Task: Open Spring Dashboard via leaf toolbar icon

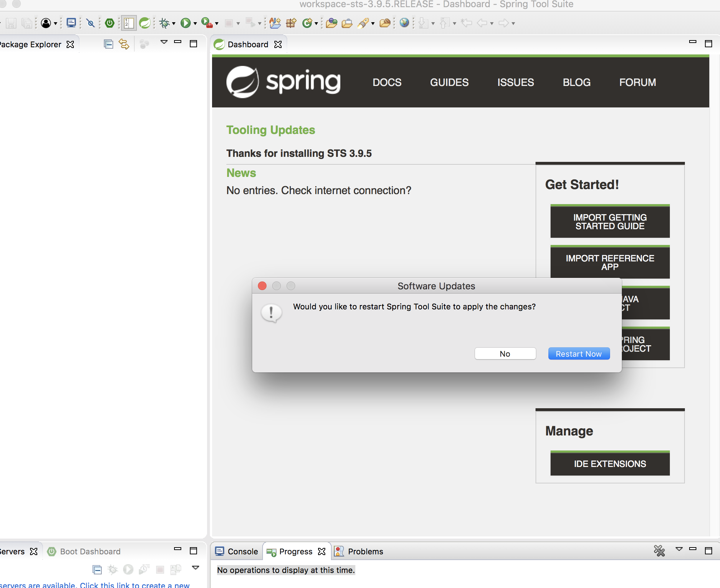Action: click(x=145, y=23)
